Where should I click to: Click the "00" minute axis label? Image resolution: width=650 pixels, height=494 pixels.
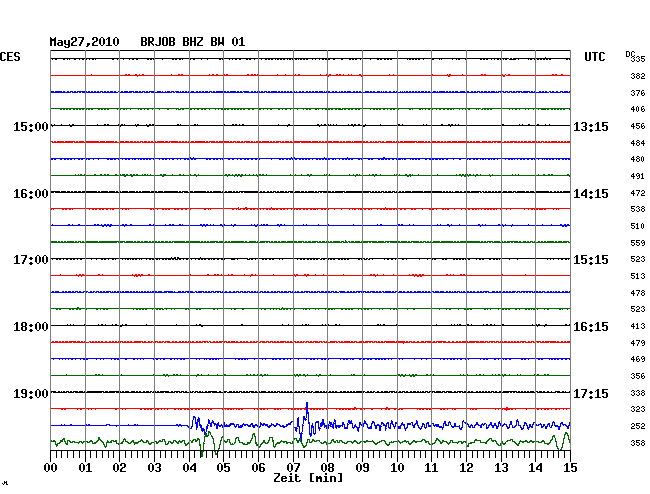tap(51, 468)
